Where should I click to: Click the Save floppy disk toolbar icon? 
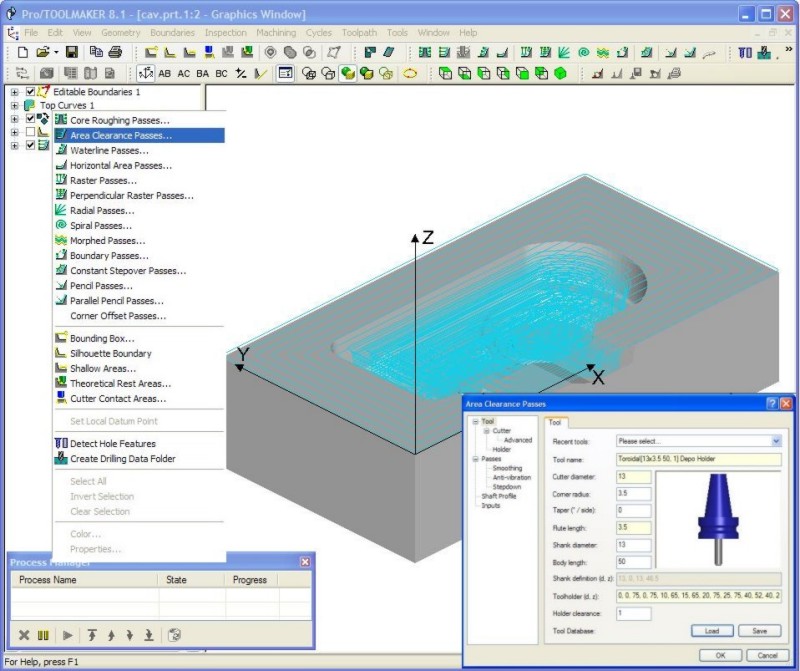pyautogui.click(x=71, y=52)
